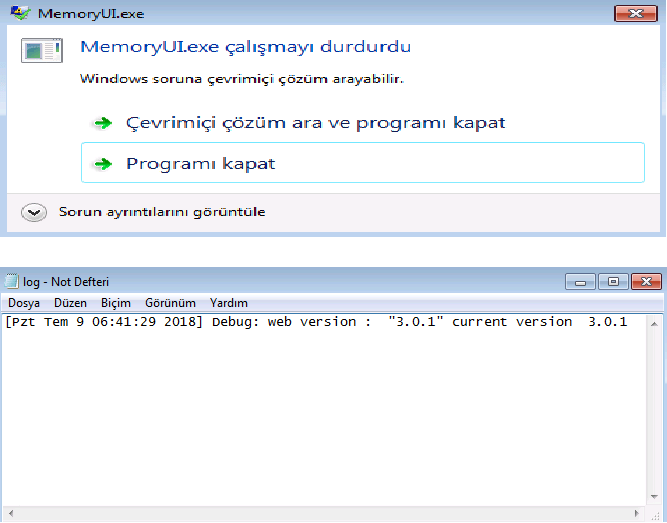Click in the log text "Debug: web version"

[284, 322]
